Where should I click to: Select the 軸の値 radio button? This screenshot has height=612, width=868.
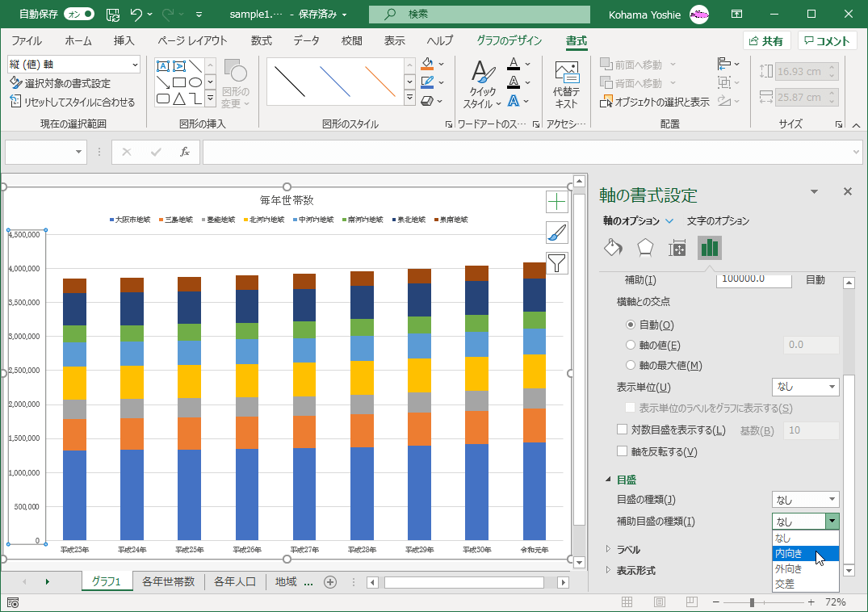(631, 345)
